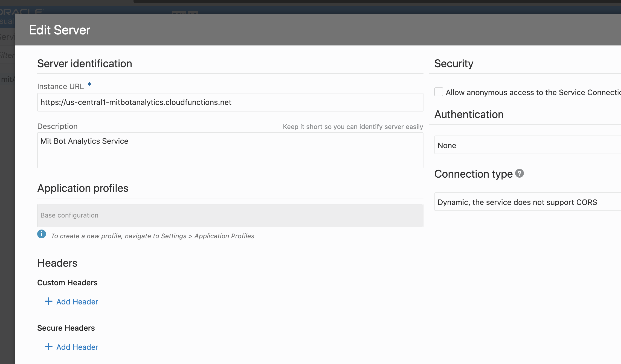Click the Add Header link for Secure Headers

click(x=77, y=347)
